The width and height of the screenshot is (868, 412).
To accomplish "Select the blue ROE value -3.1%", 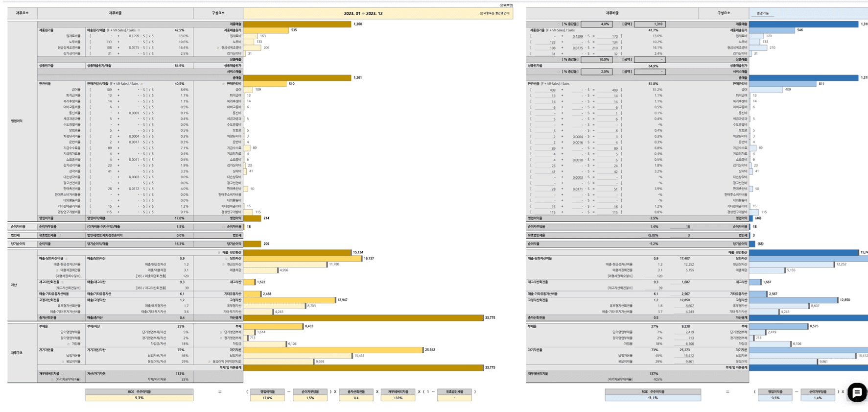I will pos(653,398).
